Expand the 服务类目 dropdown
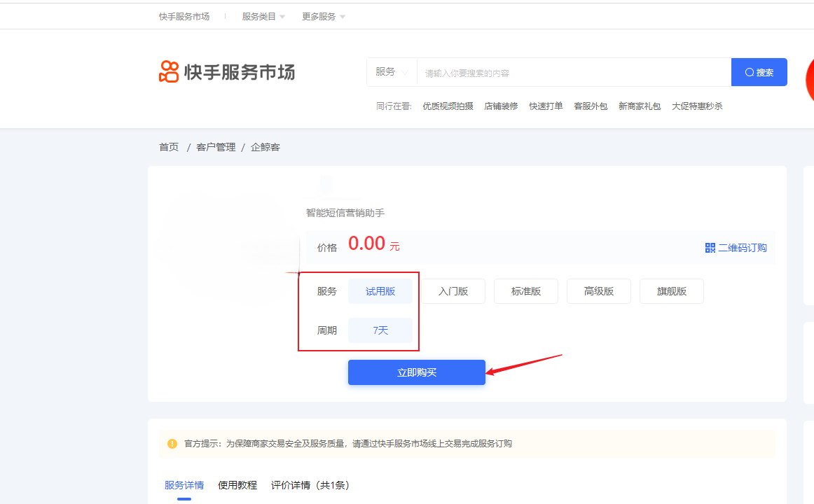Viewport: 814px width, 504px height. pyautogui.click(x=263, y=17)
